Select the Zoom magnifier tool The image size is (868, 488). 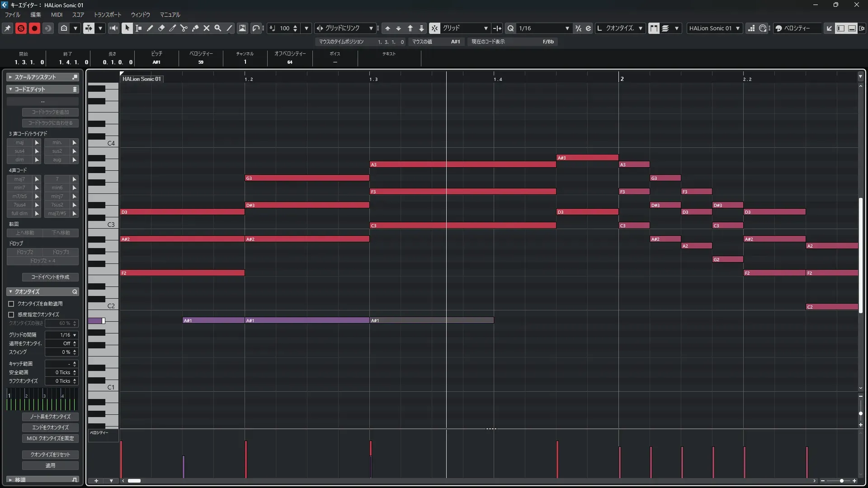click(218, 28)
